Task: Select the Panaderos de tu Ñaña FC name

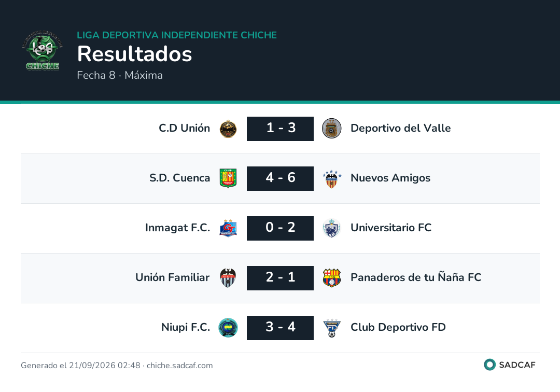Action: (416, 277)
